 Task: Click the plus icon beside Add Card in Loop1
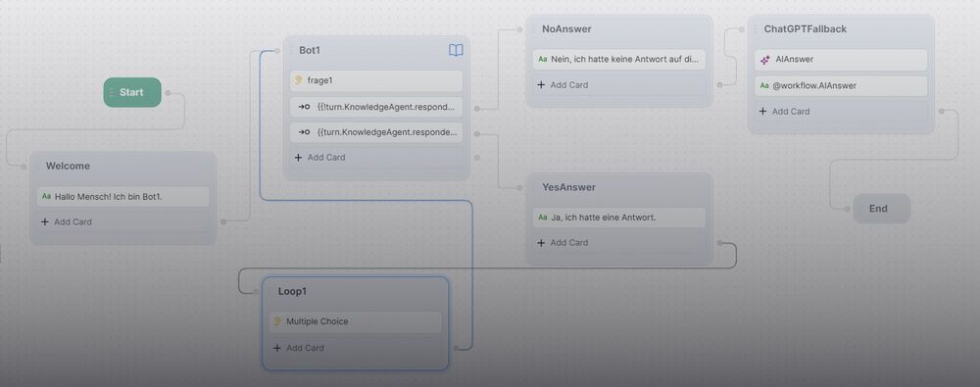[x=277, y=348]
